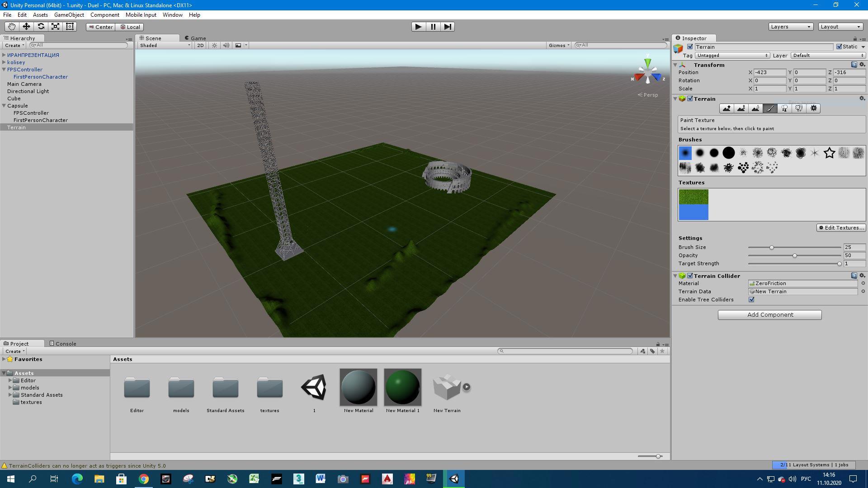Disable the Terrain component checkbox

[690, 99]
